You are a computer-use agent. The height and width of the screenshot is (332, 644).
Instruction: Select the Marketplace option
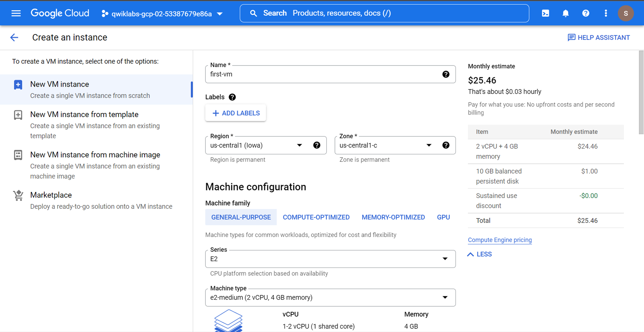[x=97, y=201]
